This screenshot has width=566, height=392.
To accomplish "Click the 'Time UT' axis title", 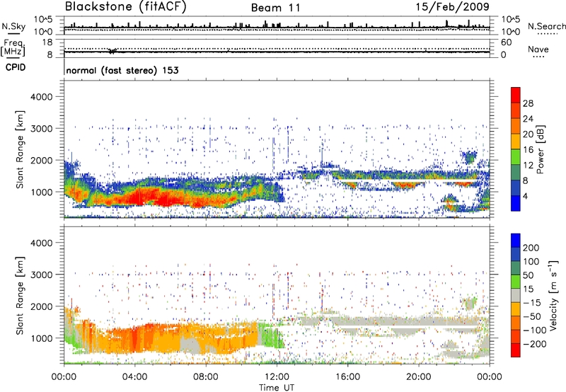I will click(x=277, y=388).
